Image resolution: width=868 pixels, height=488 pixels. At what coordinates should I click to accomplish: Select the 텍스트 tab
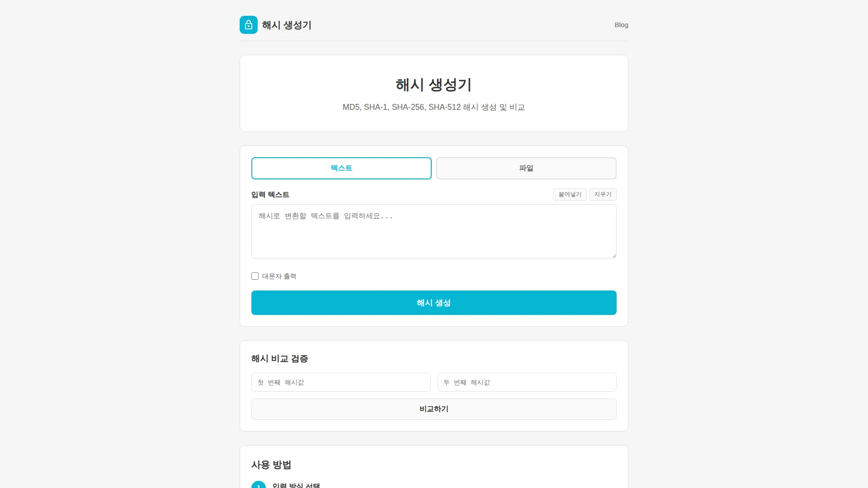(341, 168)
